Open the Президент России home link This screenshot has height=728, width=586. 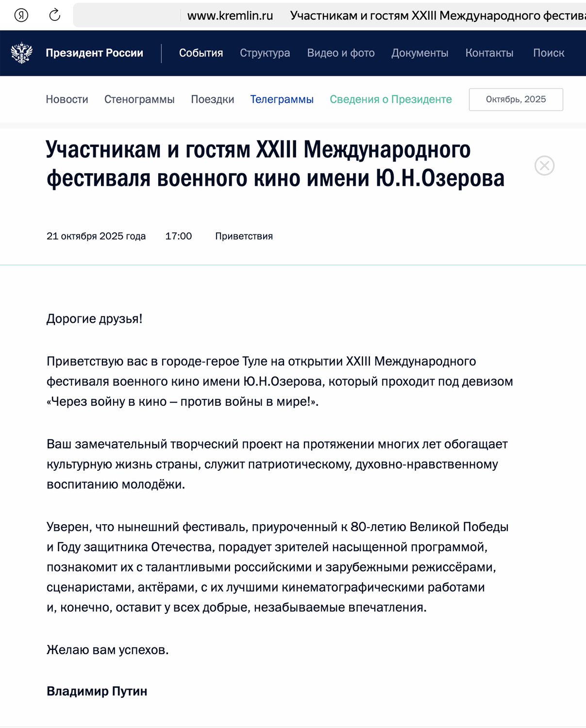click(x=94, y=53)
